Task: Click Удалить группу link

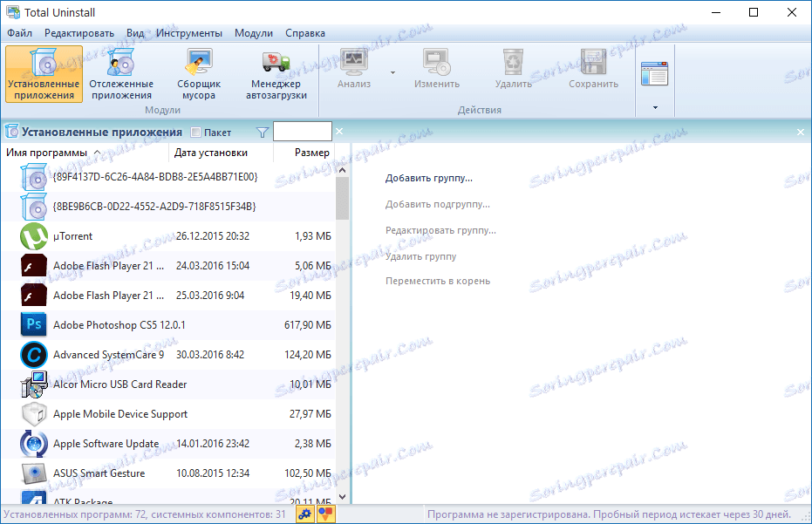Action: click(420, 256)
